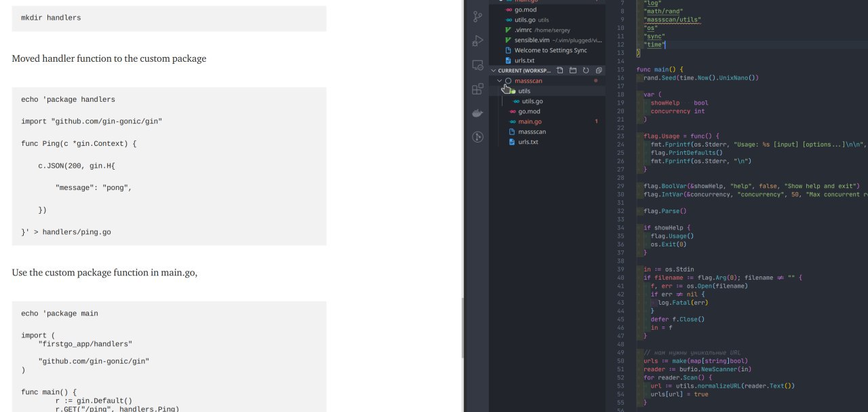This screenshot has height=412, width=868.
Task: Click the Refresh Explorer icon
Action: (x=586, y=70)
